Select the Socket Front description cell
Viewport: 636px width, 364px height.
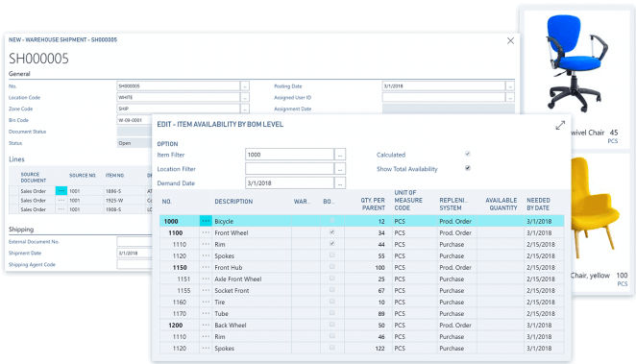pyautogui.click(x=252, y=291)
